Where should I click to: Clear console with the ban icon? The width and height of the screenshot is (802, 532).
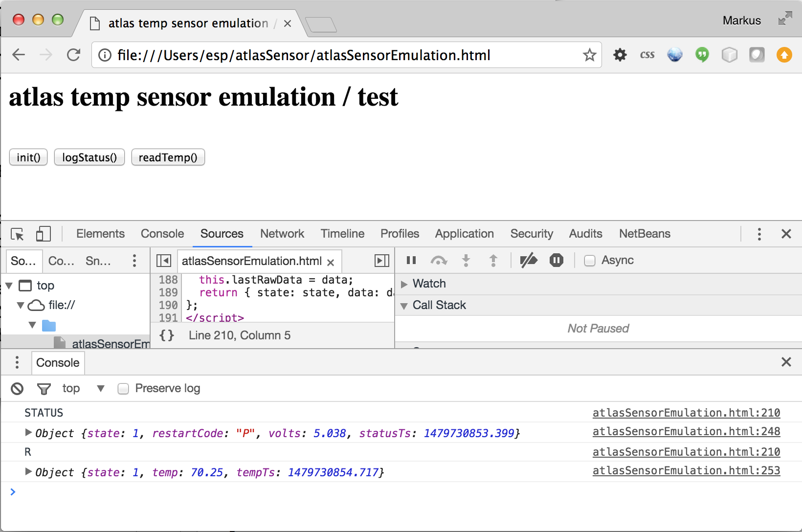pyautogui.click(x=17, y=389)
